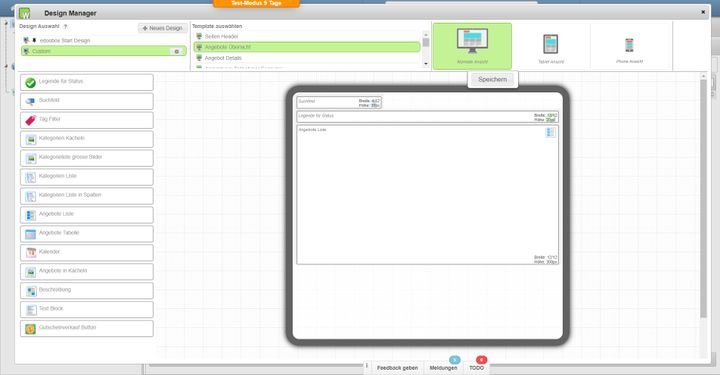Create a new design with Neues Design
The height and width of the screenshot is (375, 720).
[163, 28]
